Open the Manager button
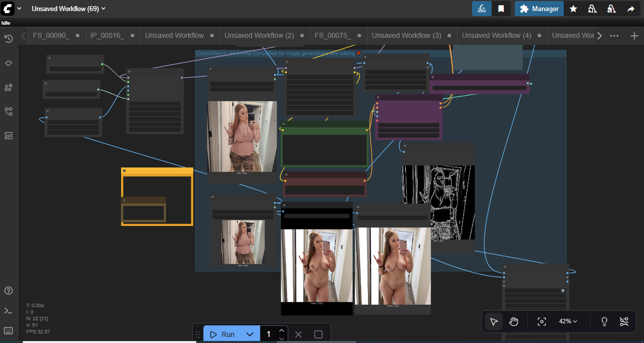The height and width of the screenshot is (343, 644). [539, 9]
